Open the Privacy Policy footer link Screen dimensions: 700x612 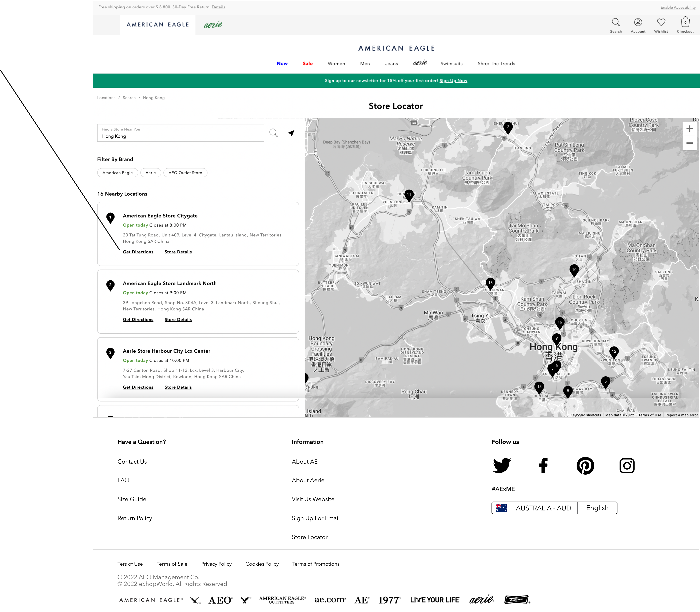pos(216,564)
